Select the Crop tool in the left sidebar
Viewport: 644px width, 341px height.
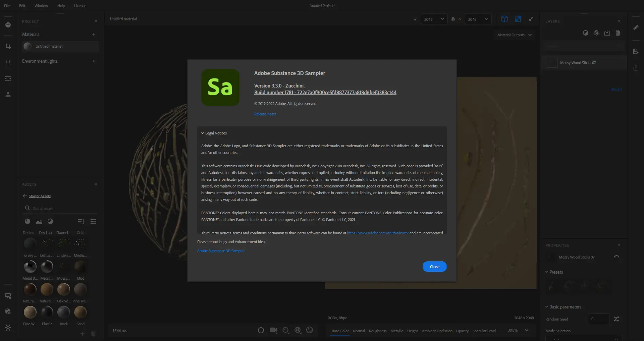8,46
